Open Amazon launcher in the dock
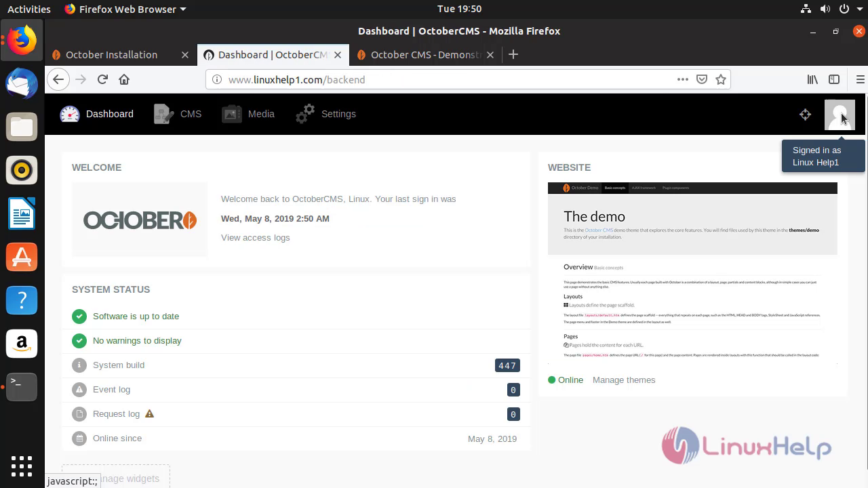The image size is (868, 488). [22, 343]
